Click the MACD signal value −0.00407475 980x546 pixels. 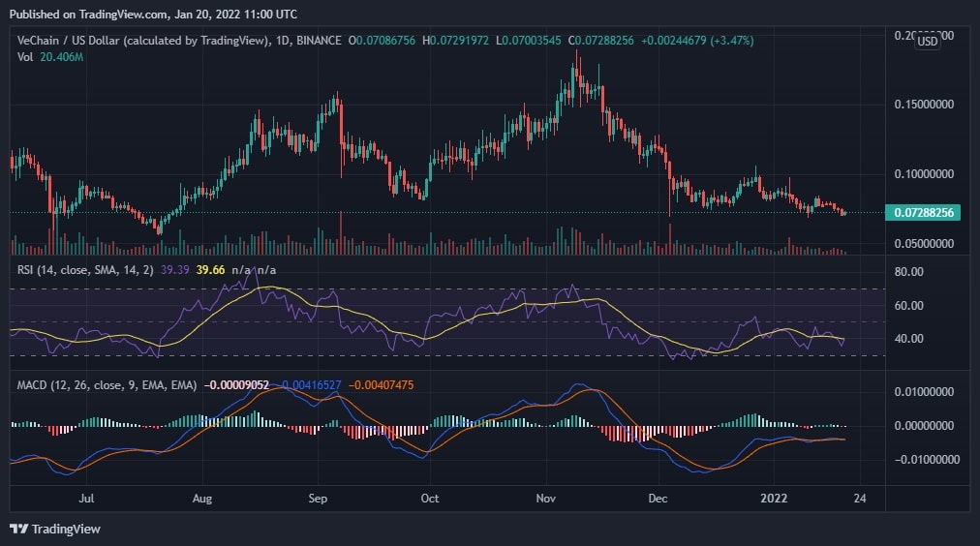click(x=381, y=385)
